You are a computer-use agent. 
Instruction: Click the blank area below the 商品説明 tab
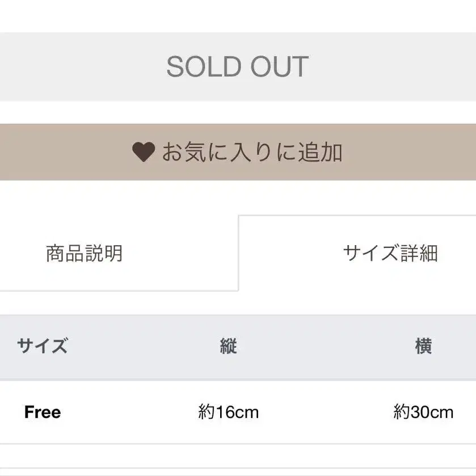click(113, 302)
